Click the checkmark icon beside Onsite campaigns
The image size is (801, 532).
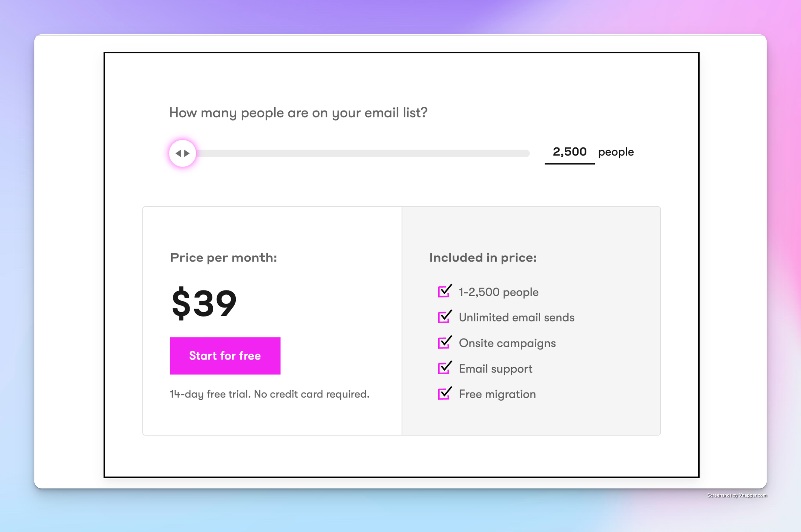(x=444, y=342)
